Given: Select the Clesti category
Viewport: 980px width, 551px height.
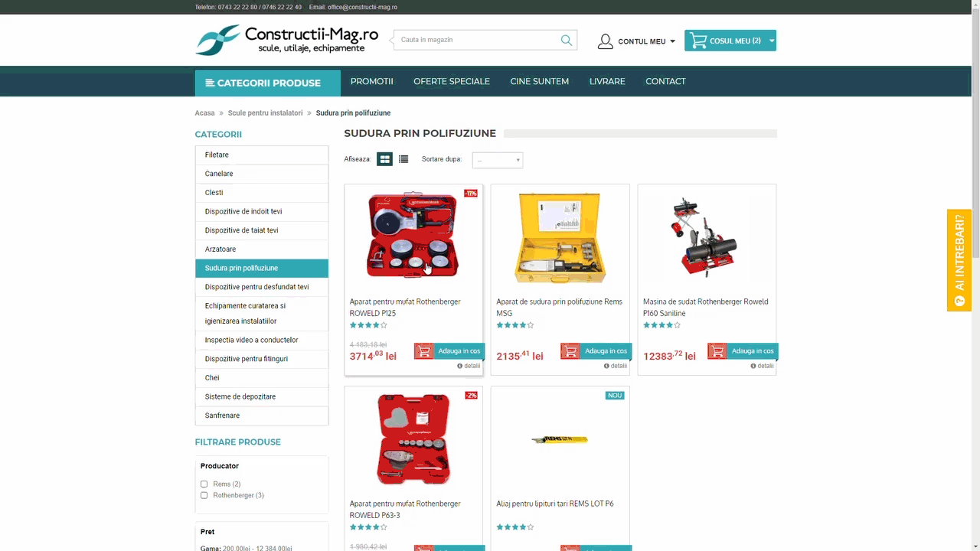Looking at the screenshot, I should point(262,193).
